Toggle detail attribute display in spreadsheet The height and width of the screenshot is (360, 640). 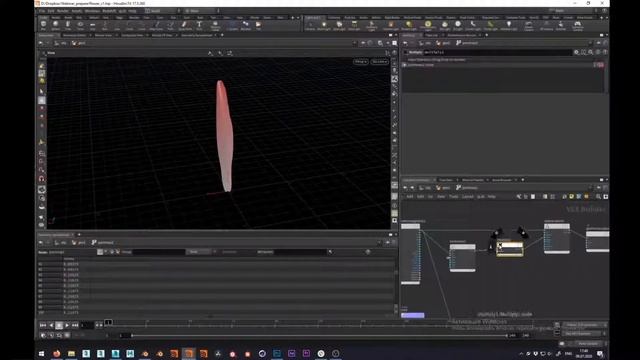pyautogui.click(x=118, y=252)
